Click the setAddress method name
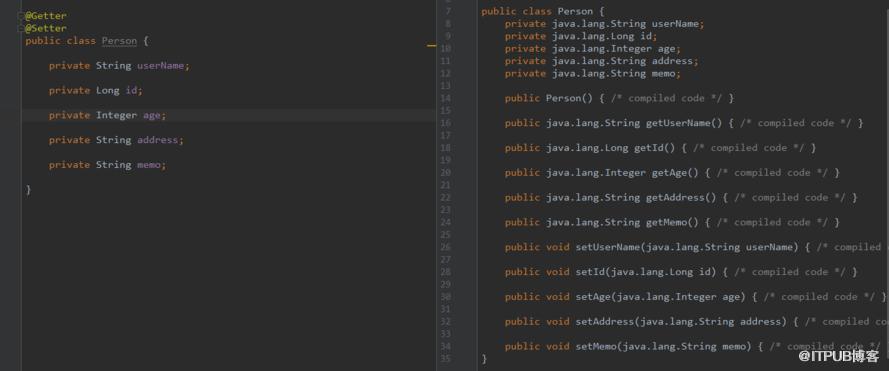Screen dimensions: 889x371 (x=604, y=322)
